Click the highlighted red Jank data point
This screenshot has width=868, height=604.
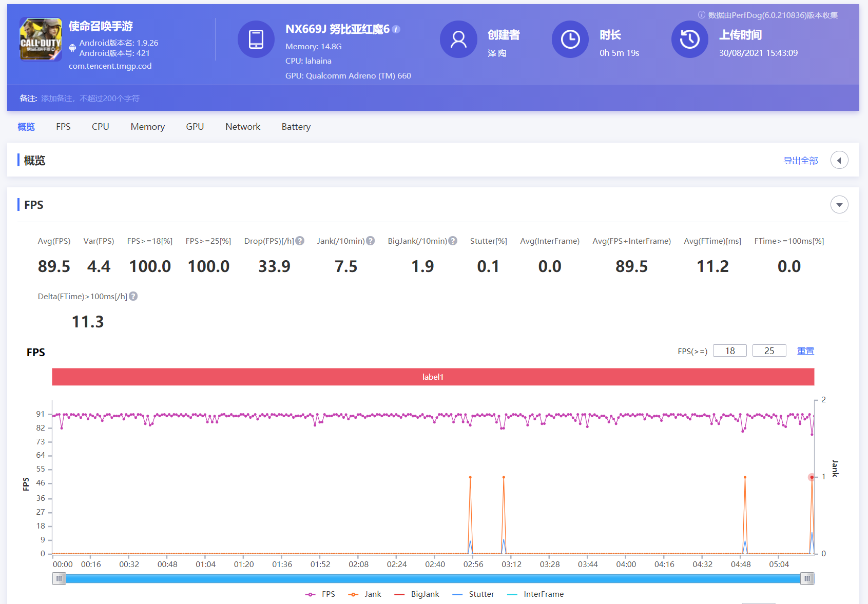[x=812, y=477]
